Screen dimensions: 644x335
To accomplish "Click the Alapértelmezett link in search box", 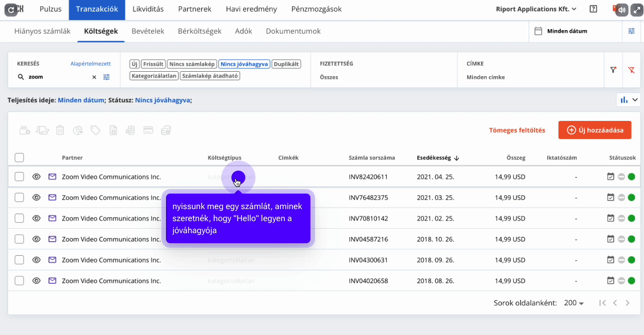I will tap(91, 64).
